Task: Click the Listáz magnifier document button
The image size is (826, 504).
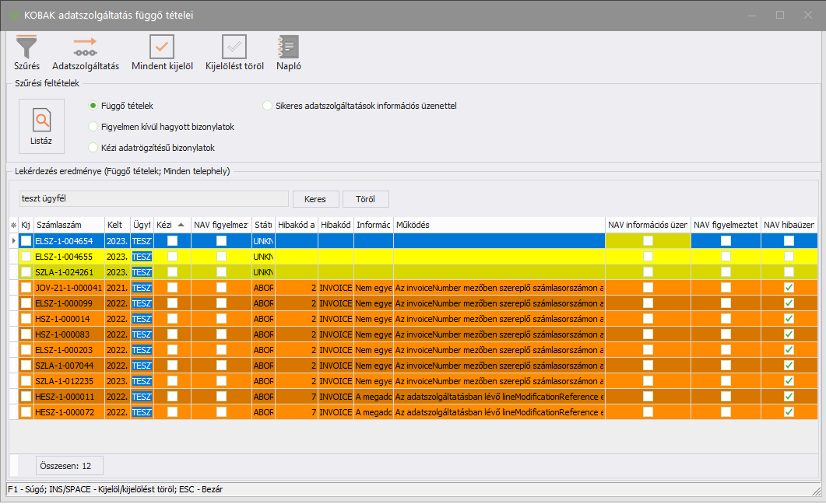Action: coord(41,126)
